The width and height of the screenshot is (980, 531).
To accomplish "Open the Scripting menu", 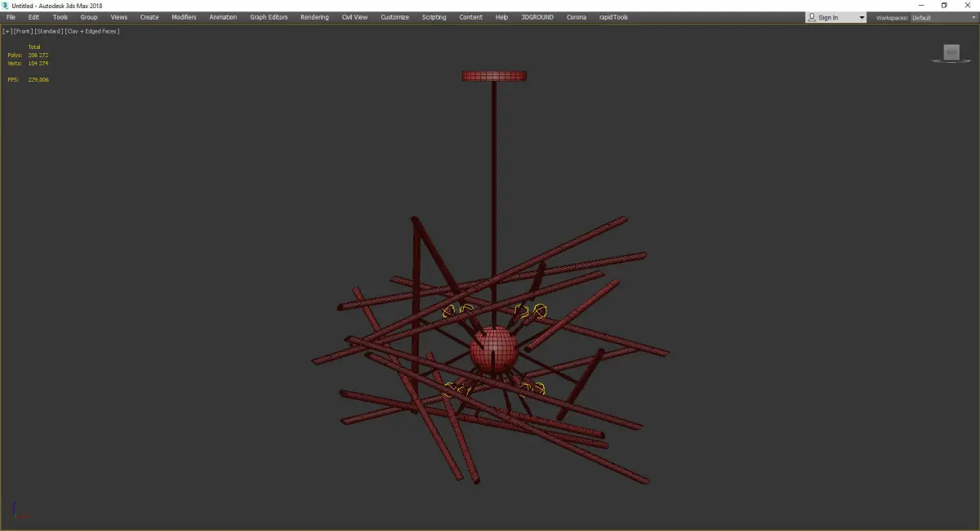I will 434,17.
